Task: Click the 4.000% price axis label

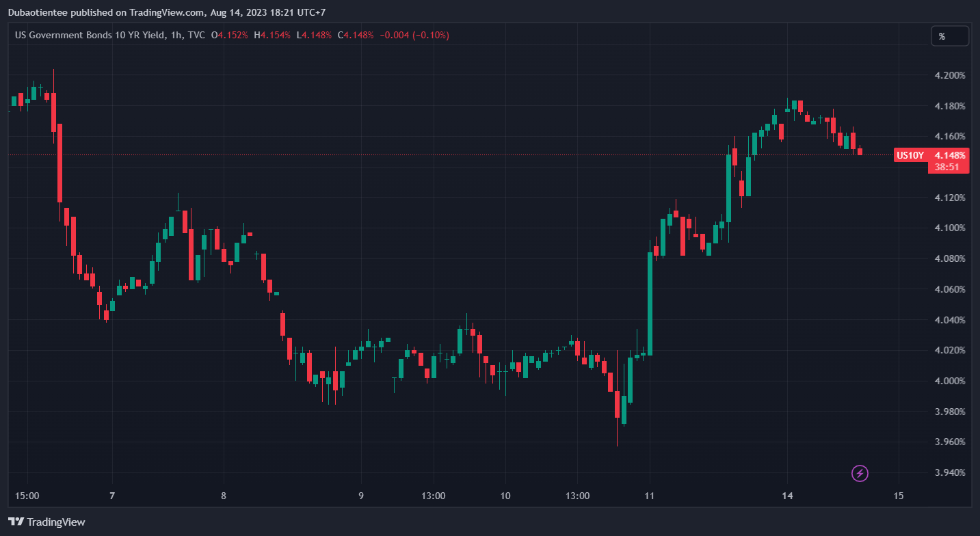Action: pos(950,381)
